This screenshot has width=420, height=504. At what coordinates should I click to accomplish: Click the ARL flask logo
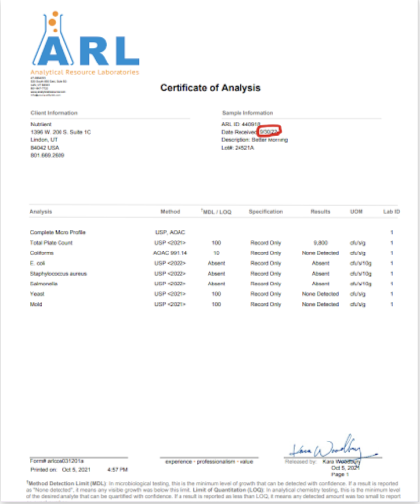(85, 39)
